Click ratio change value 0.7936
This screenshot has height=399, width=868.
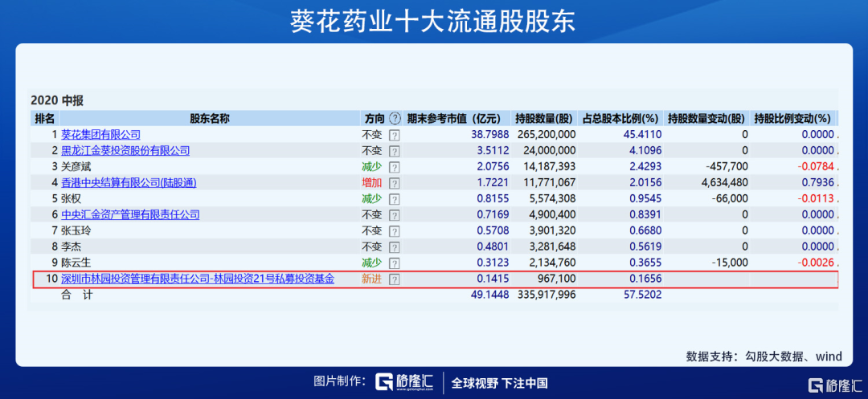click(x=816, y=182)
